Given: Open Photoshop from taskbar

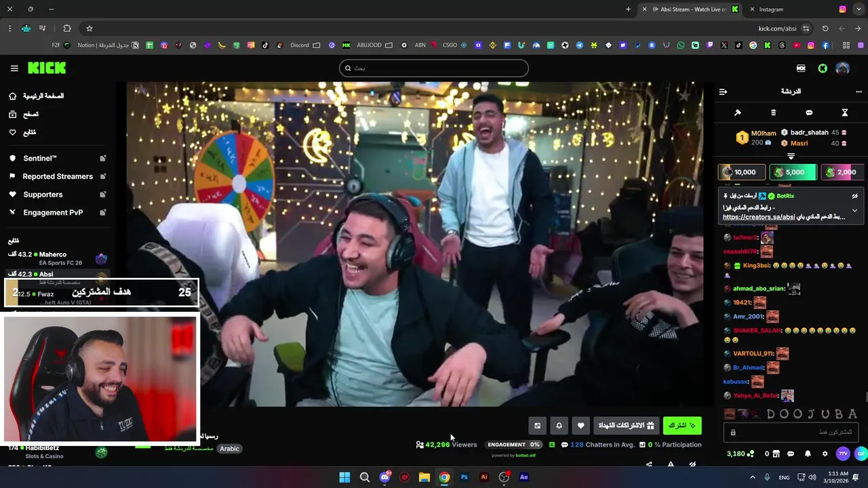Looking at the screenshot, I should tap(465, 477).
